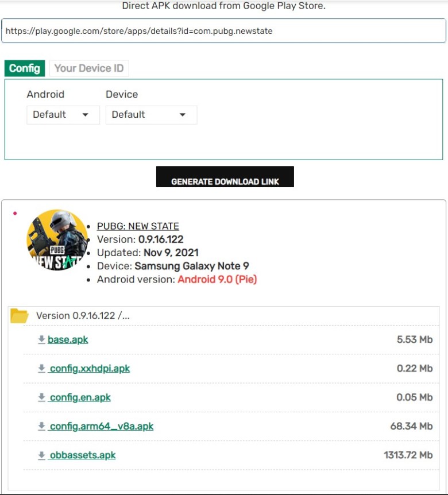Open the Your Device ID tab
Screen dimensions: 448x495
tap(89, 68)
